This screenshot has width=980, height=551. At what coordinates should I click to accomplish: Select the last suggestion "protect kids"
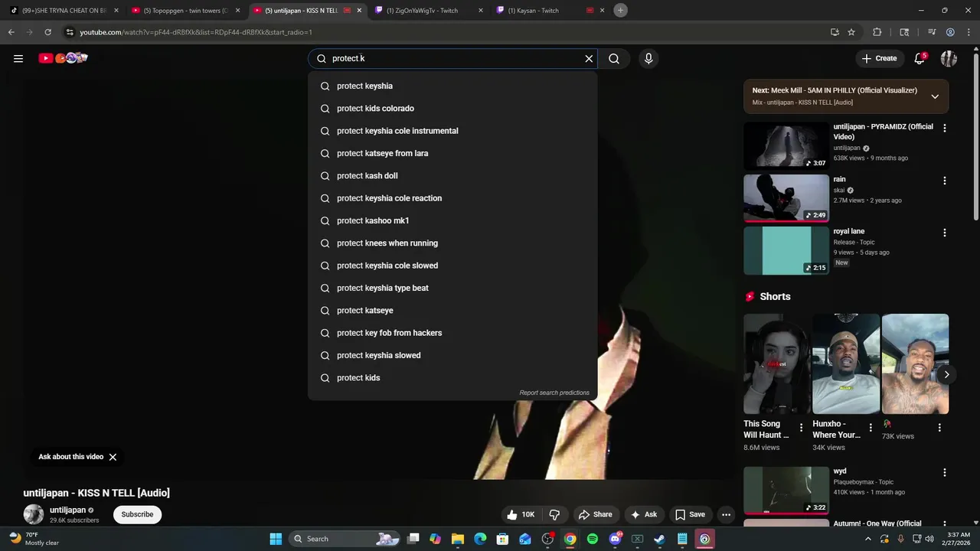tap(452, 378)
